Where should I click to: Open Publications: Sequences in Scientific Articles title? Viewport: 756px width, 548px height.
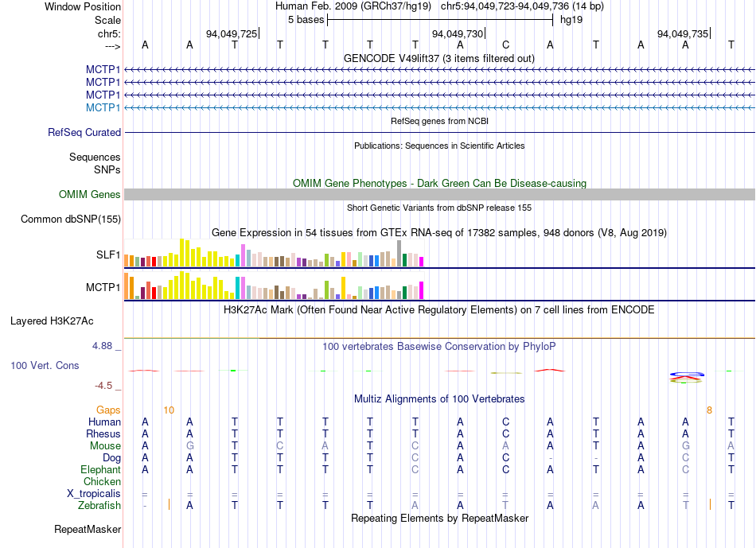click(x=439, y=146)
